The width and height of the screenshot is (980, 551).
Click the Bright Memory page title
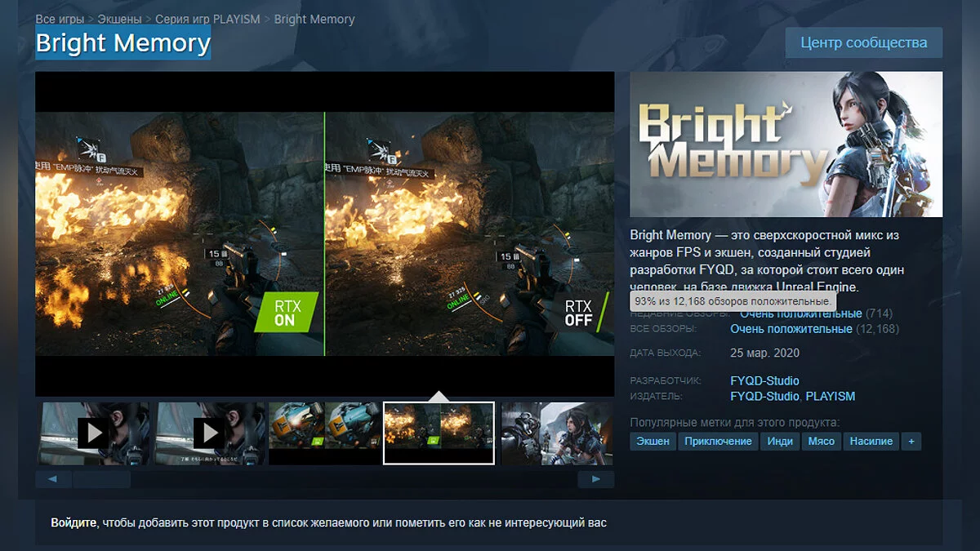coord(123,42)
